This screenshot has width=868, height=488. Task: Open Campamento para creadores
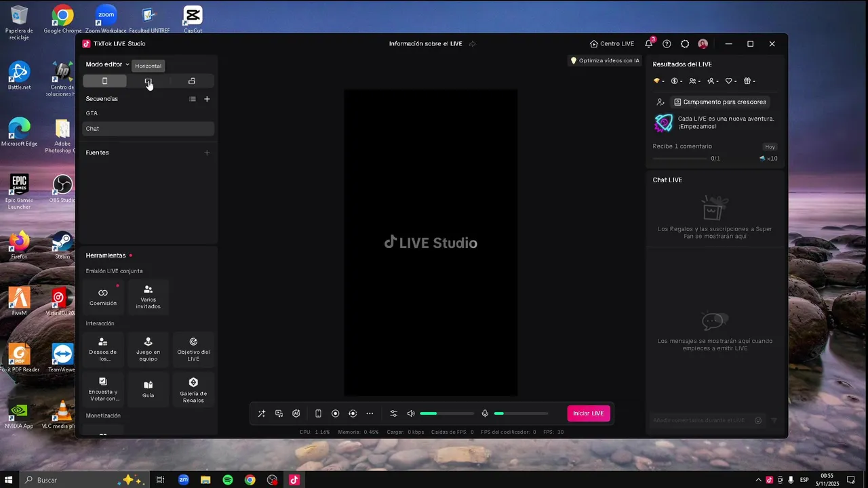720,102
